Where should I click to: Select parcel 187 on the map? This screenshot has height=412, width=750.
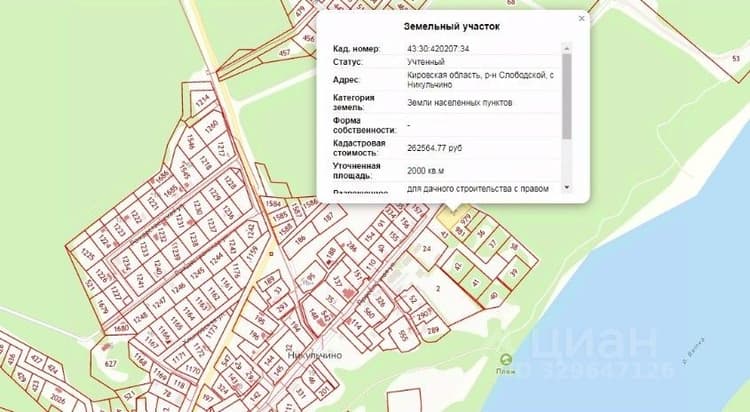point(328,217)
